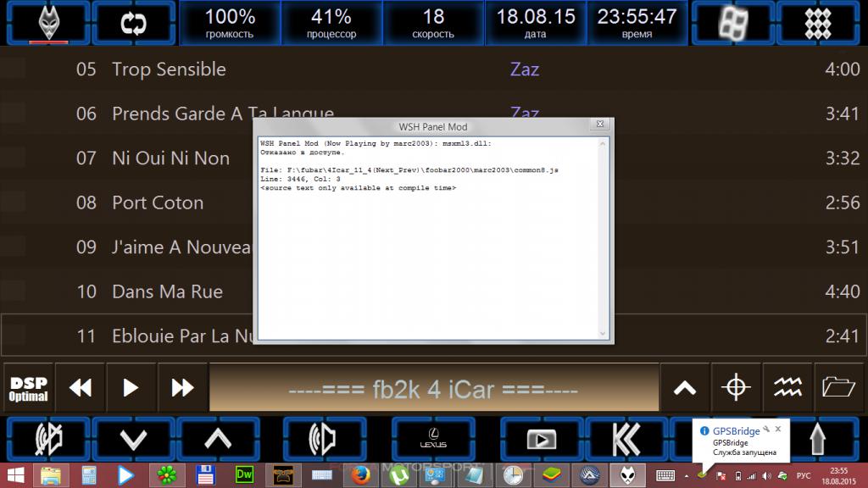
Task: Lower volume with the down chevron button
Action: pyautogui.click(x=133, y=439)
